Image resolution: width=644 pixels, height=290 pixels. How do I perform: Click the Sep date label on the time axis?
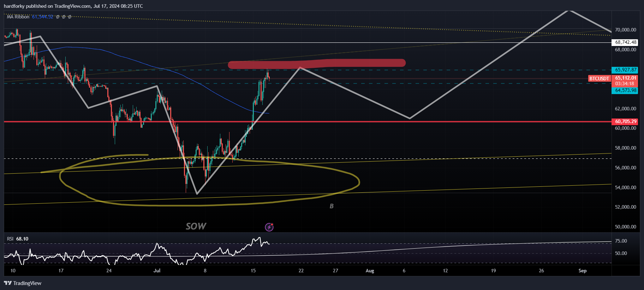point(583,271)
